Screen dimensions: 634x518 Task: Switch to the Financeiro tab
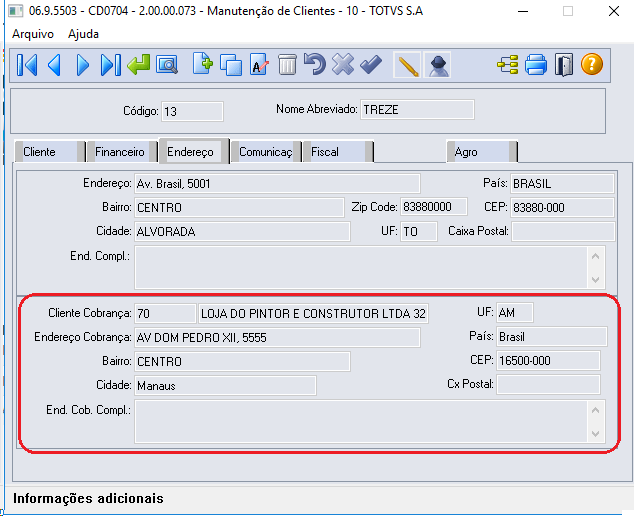coord(122,152)
